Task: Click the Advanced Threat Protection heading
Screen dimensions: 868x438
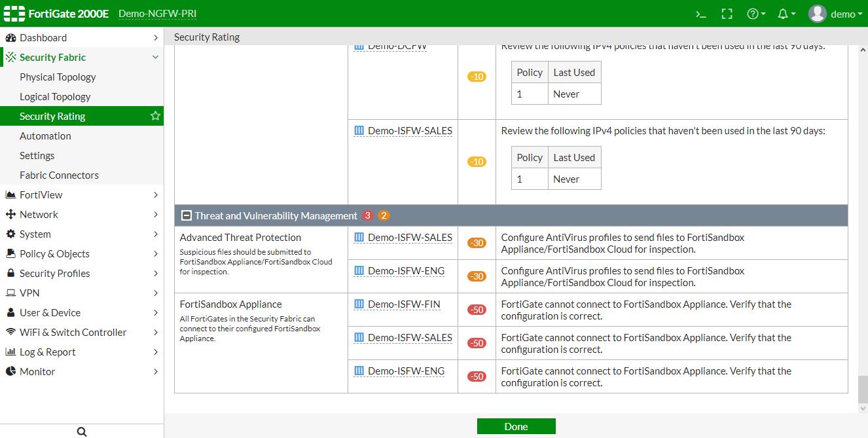Action: [240, 238]
